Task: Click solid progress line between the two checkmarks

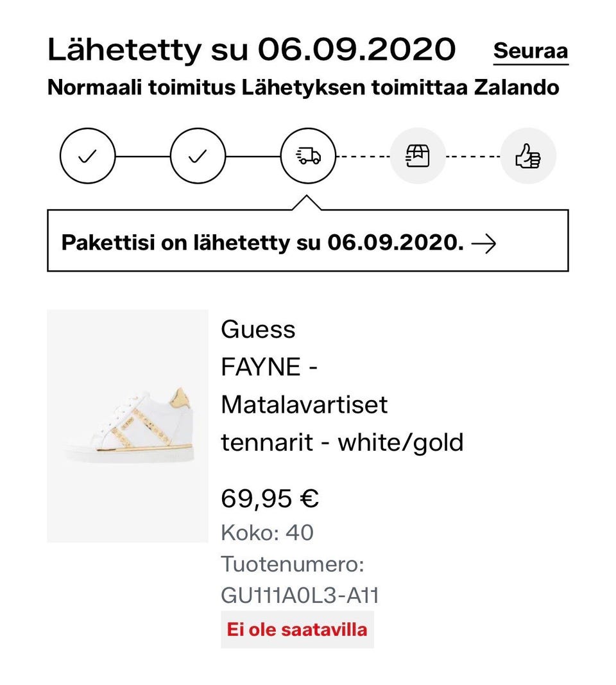Action: (x=142, y=156)
